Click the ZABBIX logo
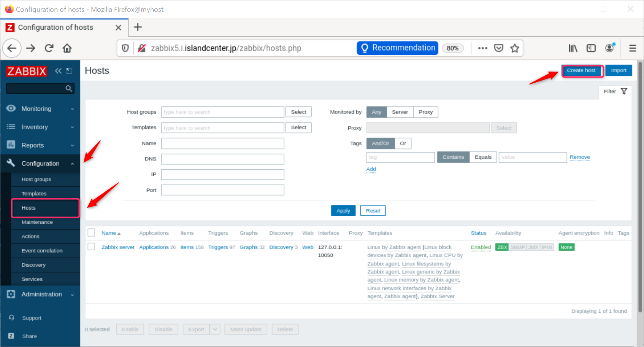The image size is (644, 347). click(x=26, y=71)
